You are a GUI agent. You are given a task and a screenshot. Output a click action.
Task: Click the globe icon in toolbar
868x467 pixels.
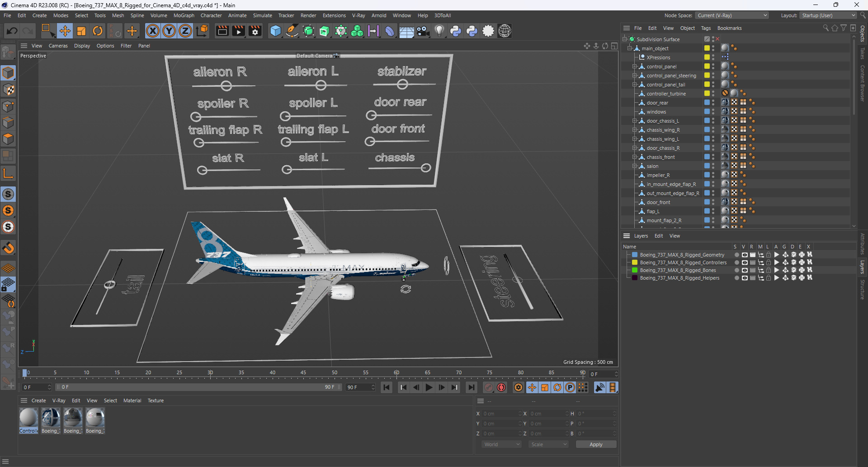click(505, 31)
